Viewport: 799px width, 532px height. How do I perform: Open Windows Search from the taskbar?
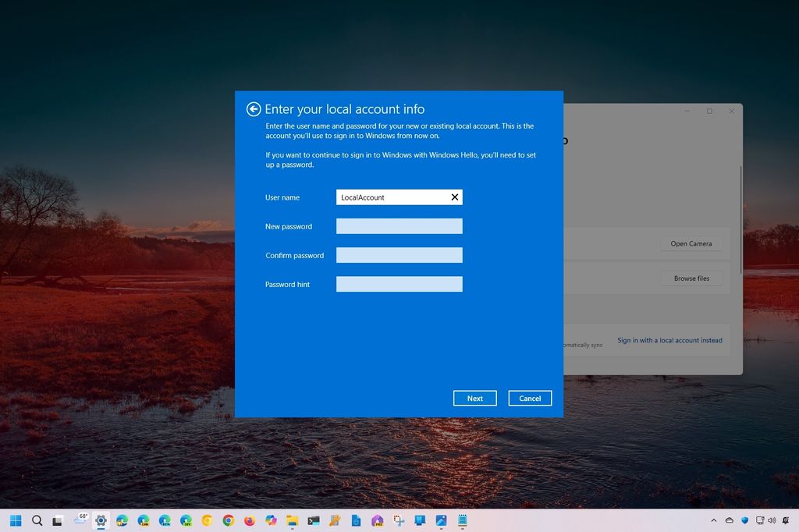click(37, 520)
